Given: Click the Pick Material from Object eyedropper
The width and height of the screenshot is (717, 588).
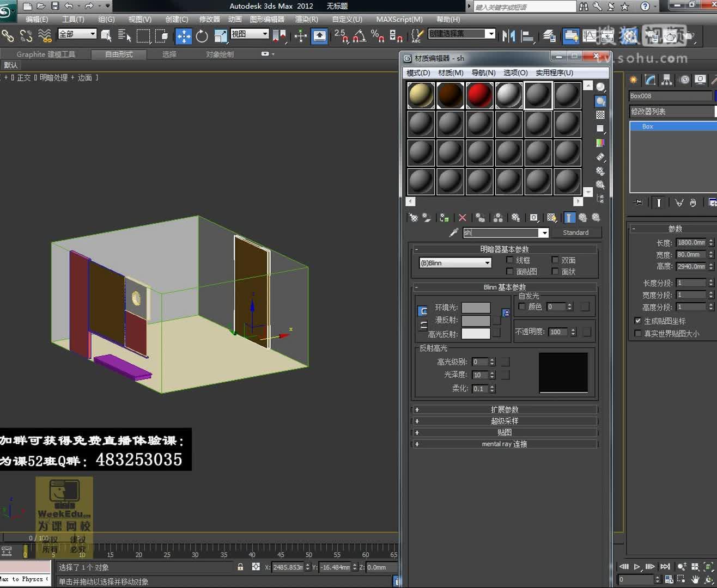Looking at the screenshot, I should point(454,232).
